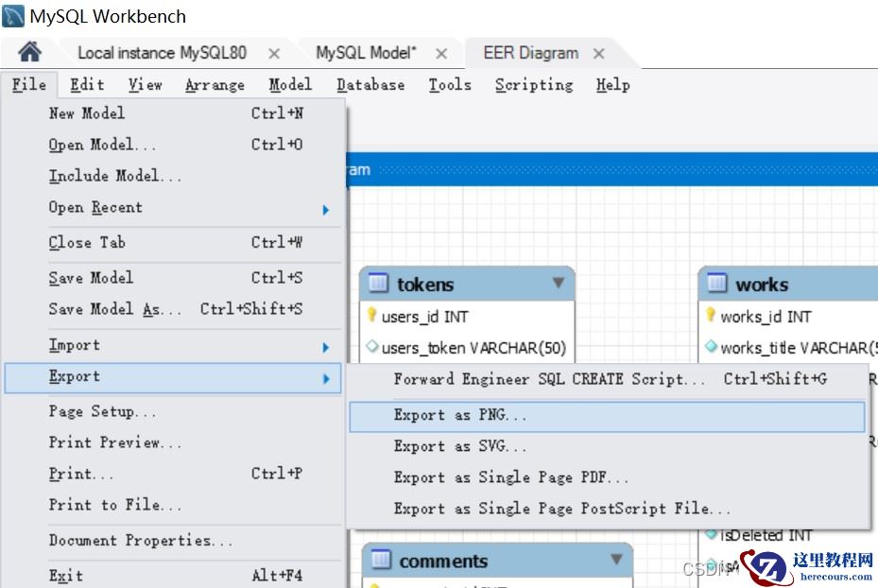878x588 pixels.
Task: Select Forward Engineer SQL CREATE Script
Action: click(x=607, y=380)
